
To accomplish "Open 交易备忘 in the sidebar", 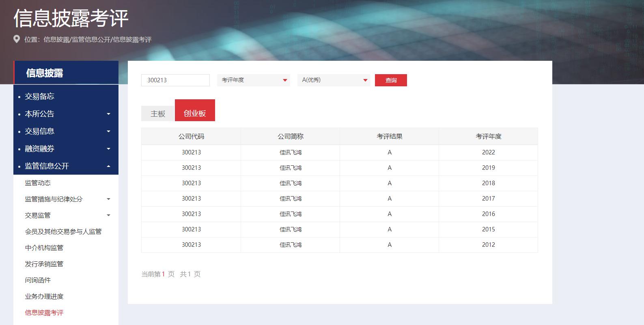I will (x=39, y=96).
